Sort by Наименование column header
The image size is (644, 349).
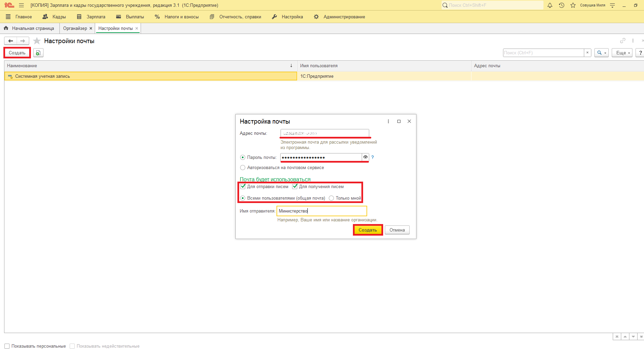(150, 66)
